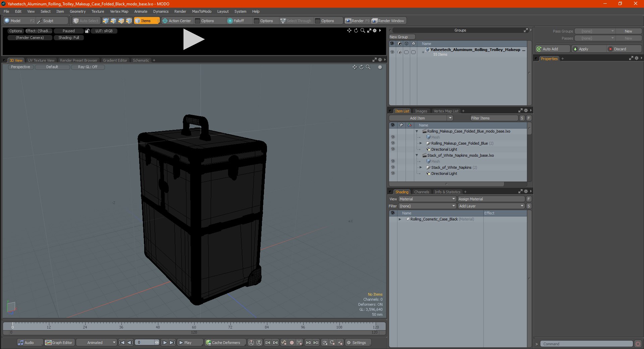Toggle visibility of Stack_of_White_Napkins
Viewport: 644px width, 349px height.
(392, 167)
